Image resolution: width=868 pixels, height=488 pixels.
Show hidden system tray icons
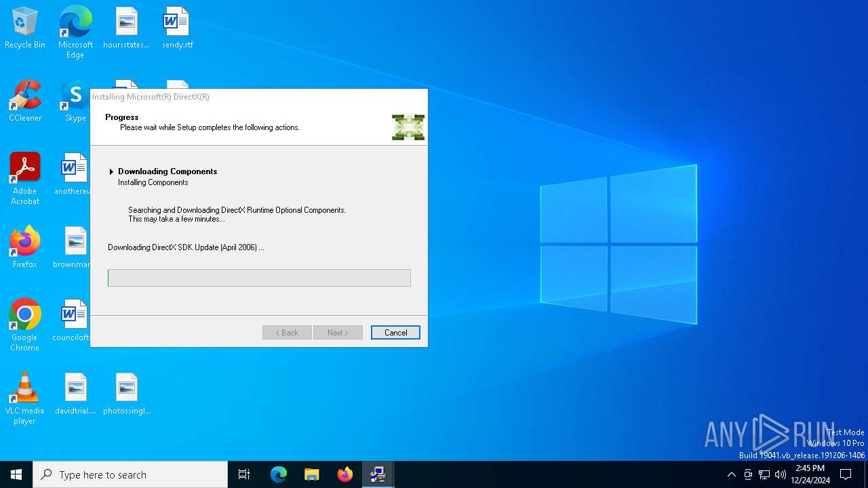pos(731,474)
